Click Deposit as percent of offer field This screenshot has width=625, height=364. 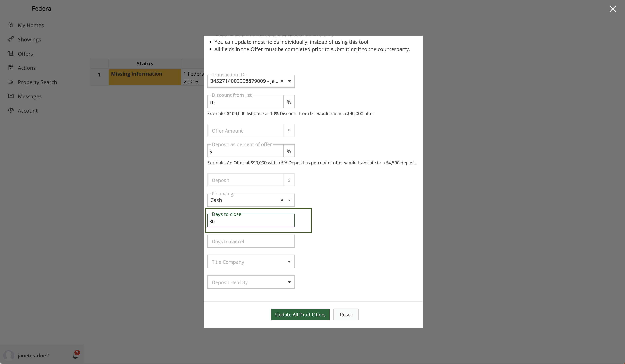pyautogui.click(x=246, y=151)
